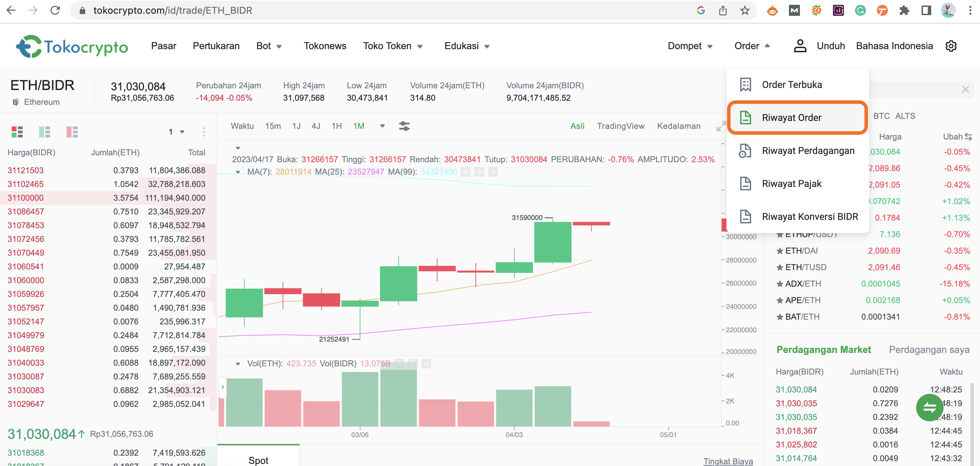Select the 4J chart interval

(316, 126)
